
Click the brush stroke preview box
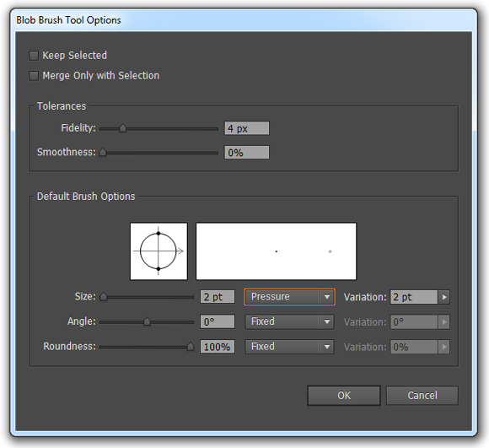[x=276, y=251]
